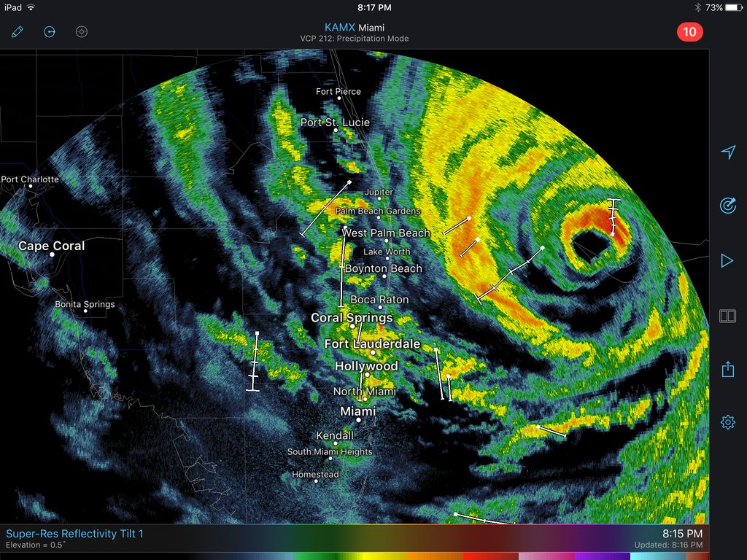The height and width of the screenshot is (560, 747).
Task: Tap the hurricane eye on the radar
Action: [591, 244]
